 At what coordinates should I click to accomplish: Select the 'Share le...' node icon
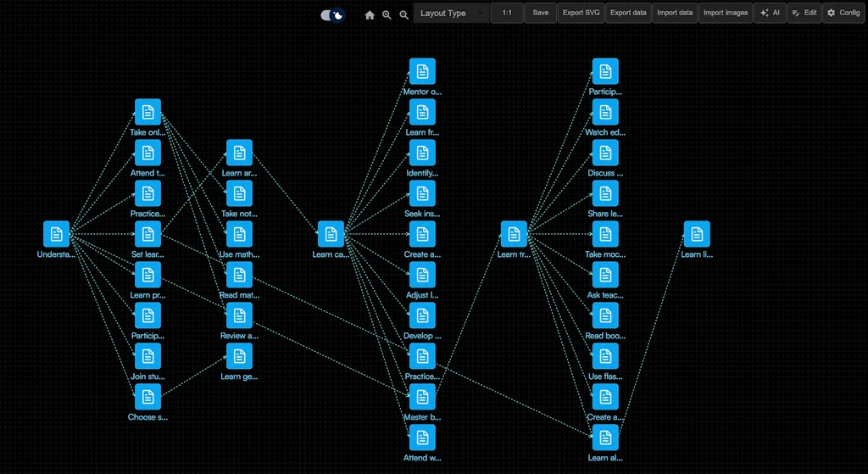tap(605, 193)
